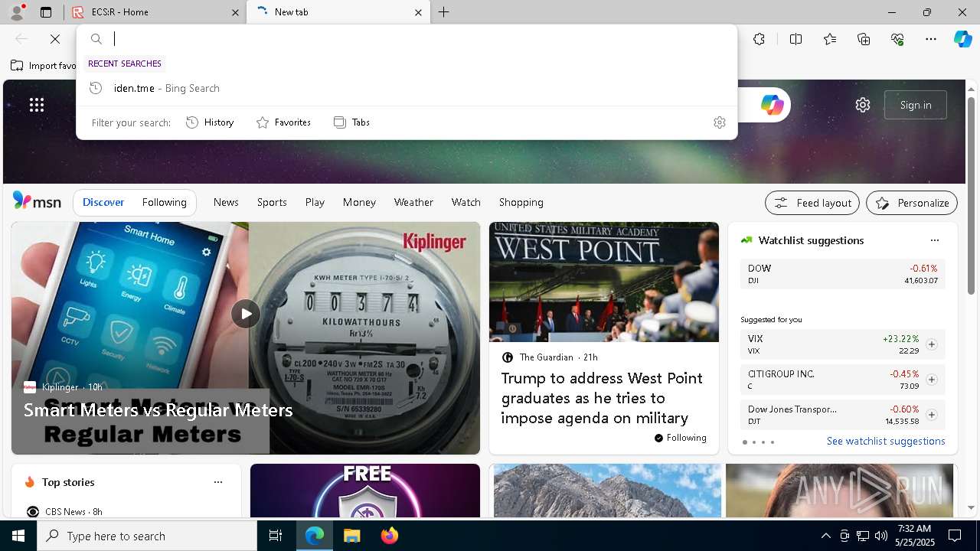Click the Sign in button
Image resolution: width=980 pixels, height=551 pixels.
point(916,105)
